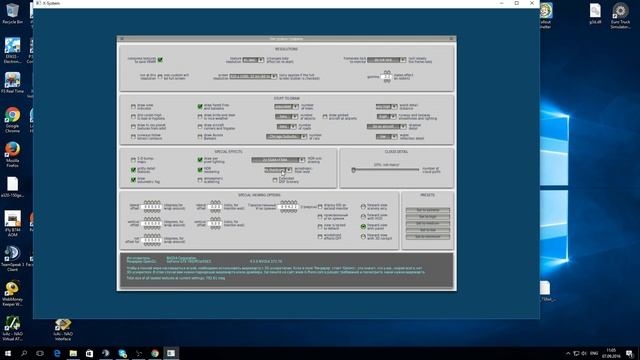Open the HDR anti-aliasing dropdown
Viewport: 640px width, 360px height.
pos(278,160)
